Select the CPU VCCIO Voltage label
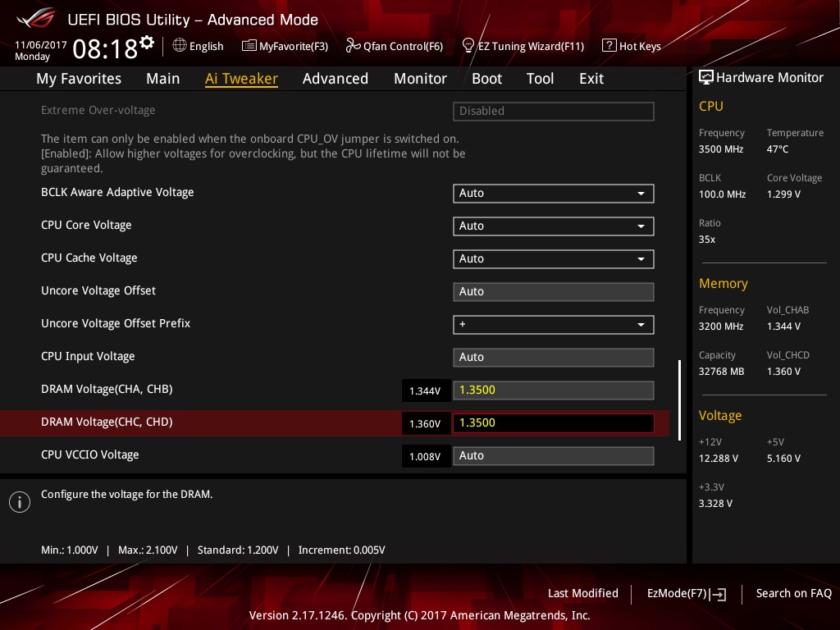Viewport: 840px width, 630px height. 90,454
